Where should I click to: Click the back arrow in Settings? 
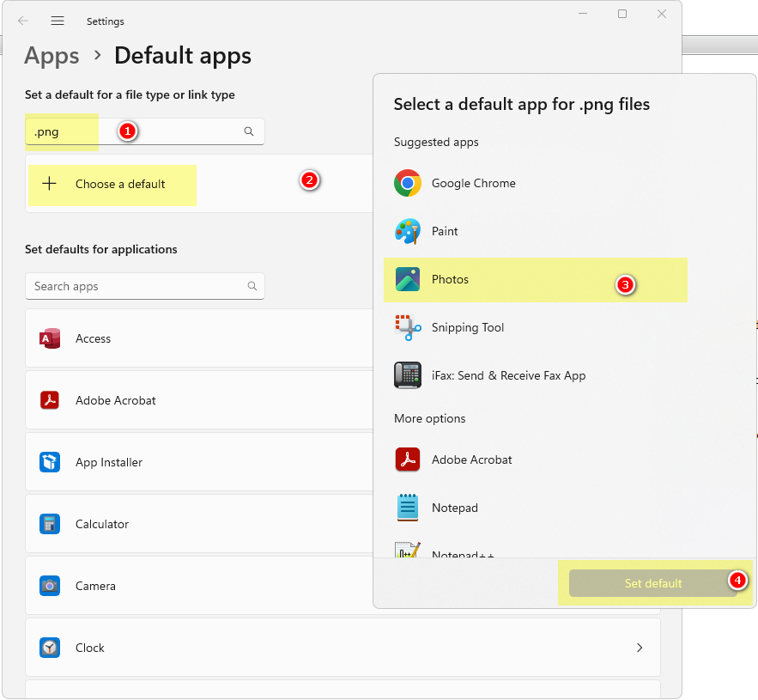[x=23, y=21]
